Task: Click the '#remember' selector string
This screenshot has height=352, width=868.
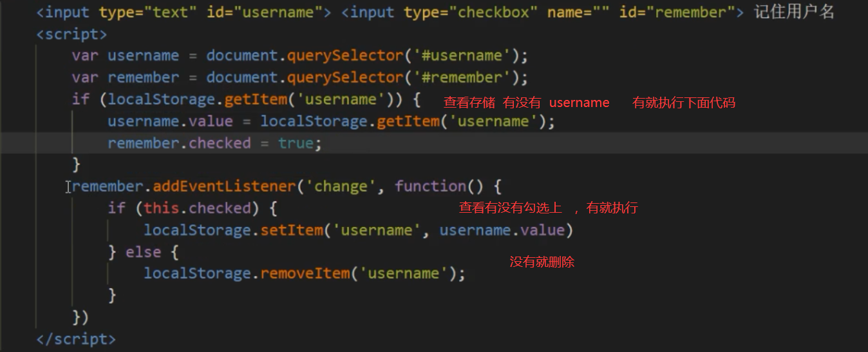Action: pyautogui.click(x=462, y=77)
